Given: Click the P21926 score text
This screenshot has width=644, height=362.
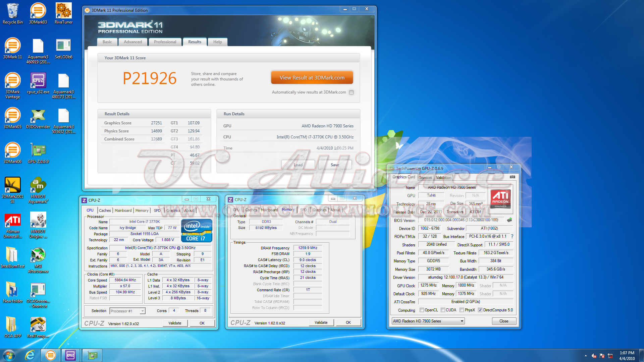Looking at the screenshot, I should pyautogui.click(x=150, y=78).
